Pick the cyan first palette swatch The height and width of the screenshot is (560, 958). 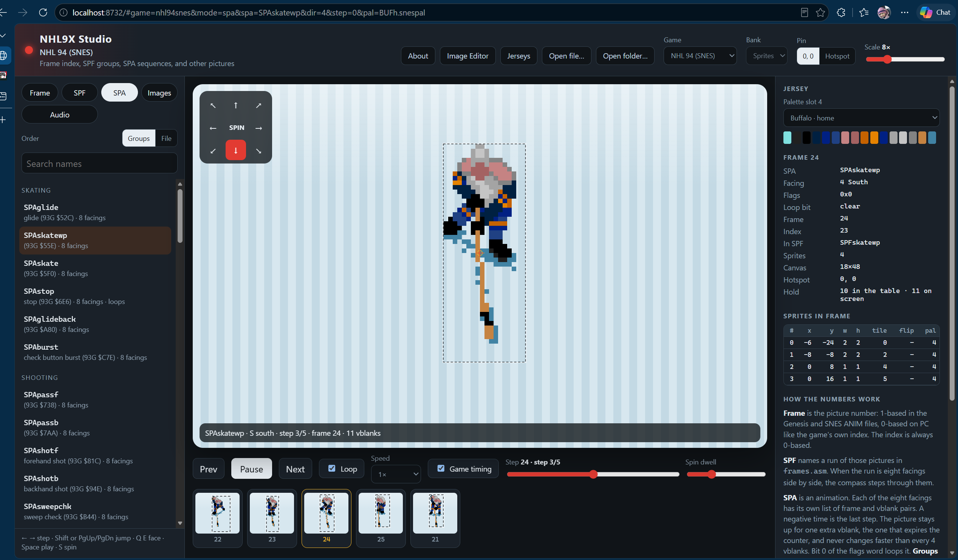point(787,137)
